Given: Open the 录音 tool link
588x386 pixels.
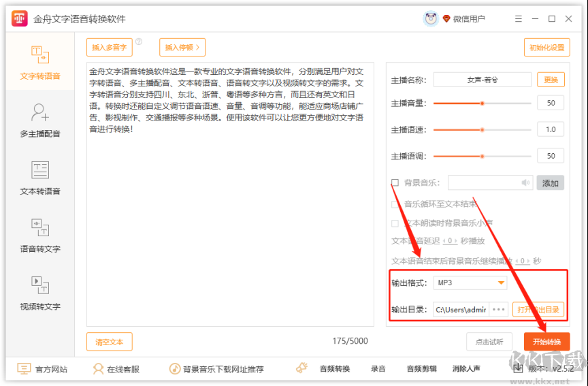Looking at the screenshot, I should point(378,369).
